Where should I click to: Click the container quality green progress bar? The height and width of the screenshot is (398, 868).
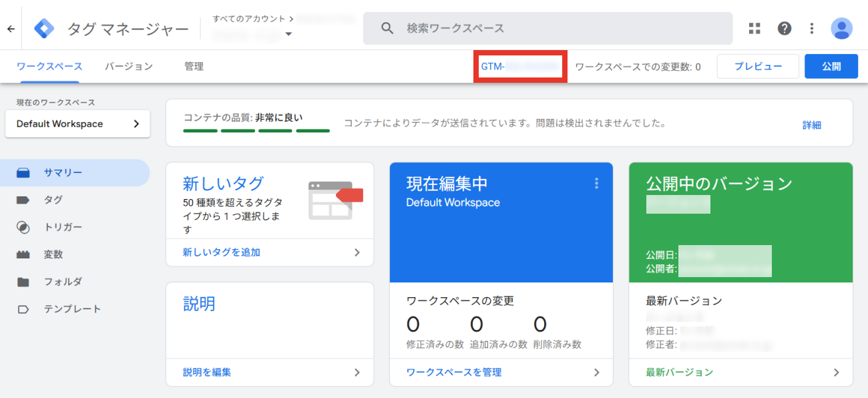coord(256,131)
